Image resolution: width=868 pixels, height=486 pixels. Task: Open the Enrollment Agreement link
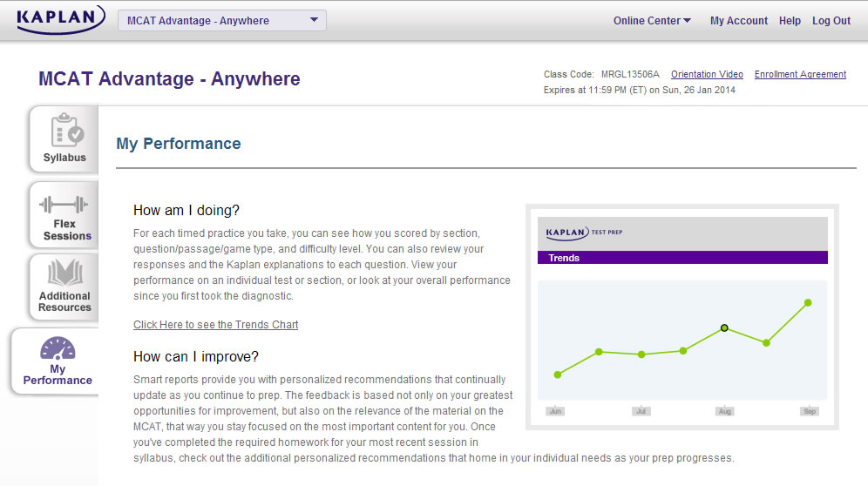coord(800,74)
